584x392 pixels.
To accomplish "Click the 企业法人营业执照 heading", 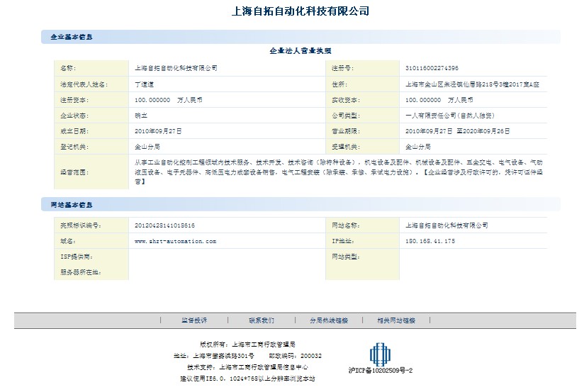I will [x=301, y=50].
